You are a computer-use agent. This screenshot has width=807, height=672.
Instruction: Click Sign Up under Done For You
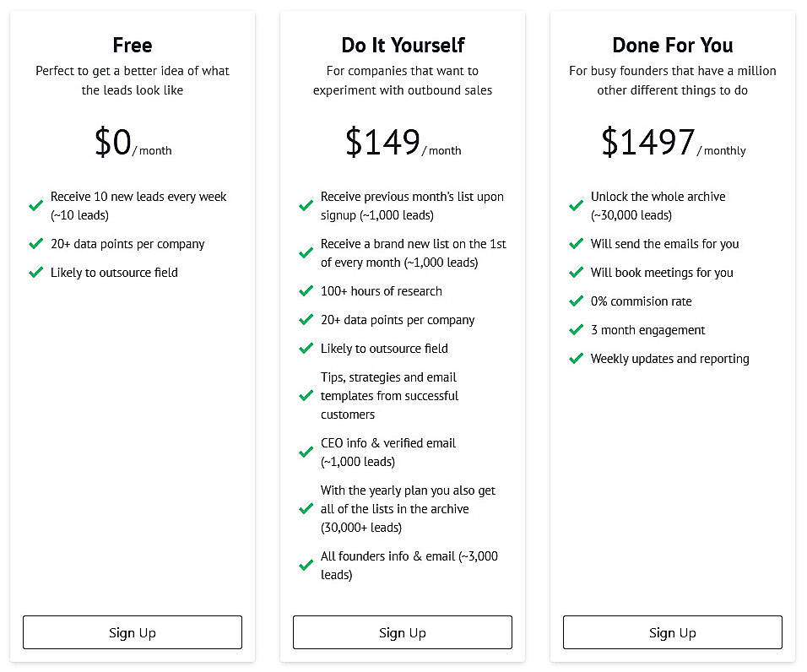pyautogui.click(x=672, y=632)
